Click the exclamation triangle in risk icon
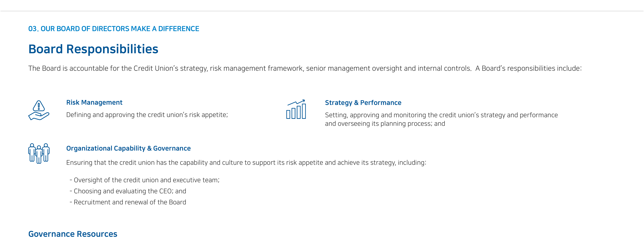This screenshot has height=248, width=644. [39, 106]
